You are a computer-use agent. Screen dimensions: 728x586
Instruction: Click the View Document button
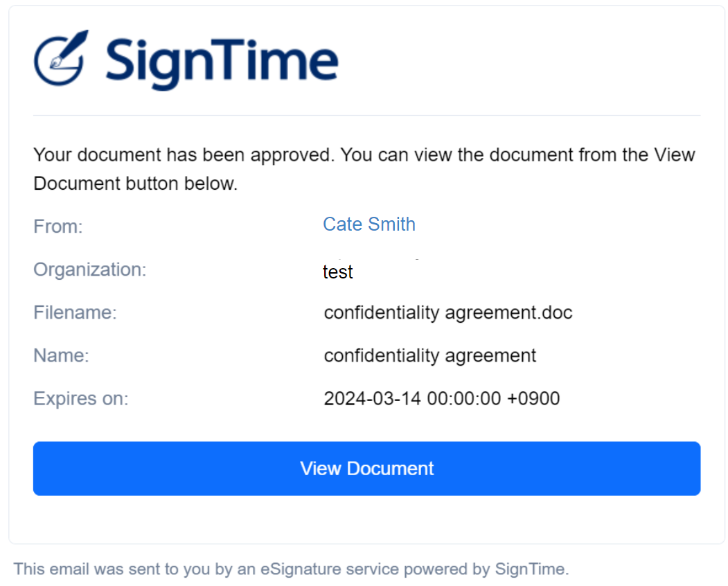[367, 468]
